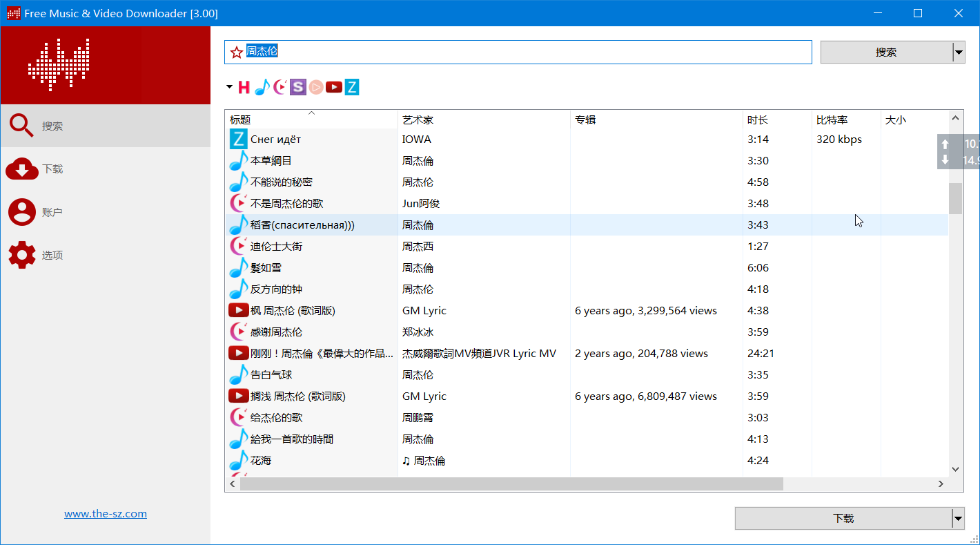This screenshot has height=545, width=980.
Task: Select the 不能说的秘密 title
Action: pyautogui.click(x=282, y=182)
